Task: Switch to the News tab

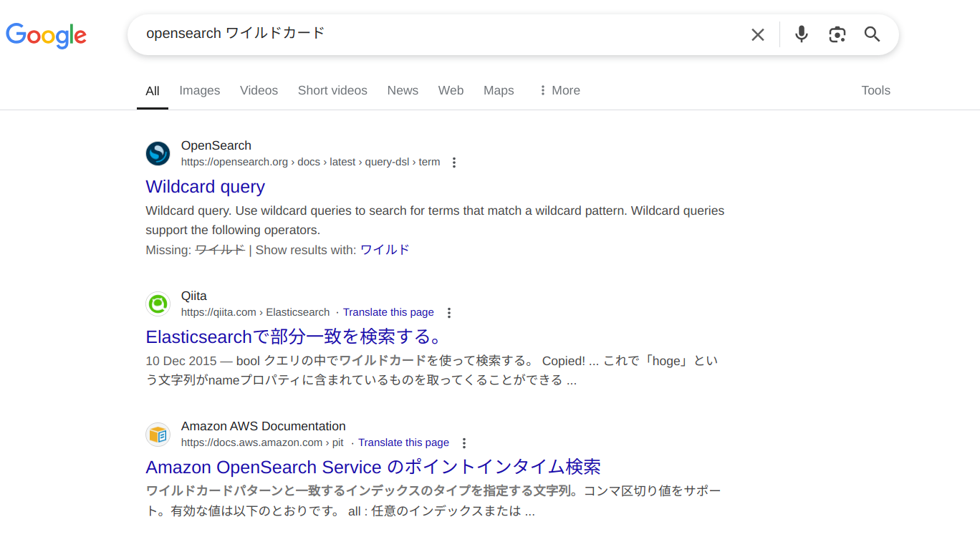Action: pyautogui.click(x=403, y=90)
